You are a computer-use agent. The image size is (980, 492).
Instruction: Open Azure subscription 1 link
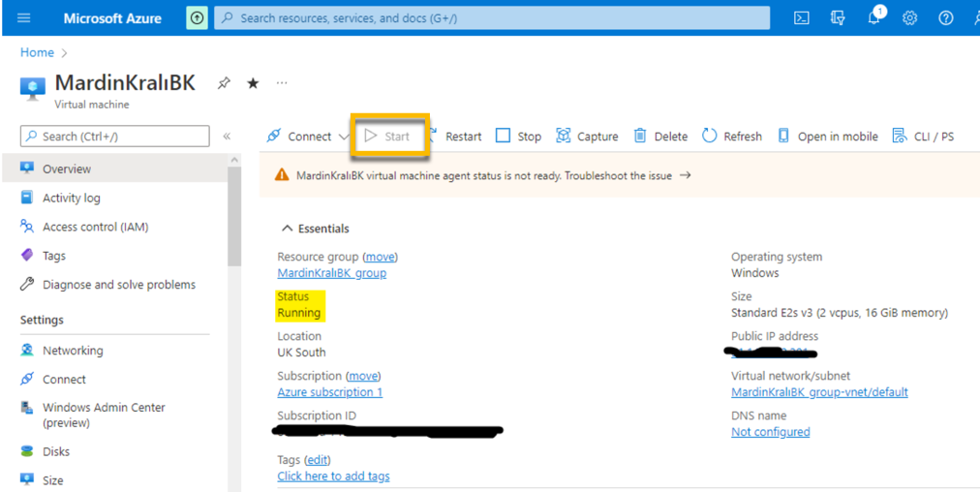329,392
